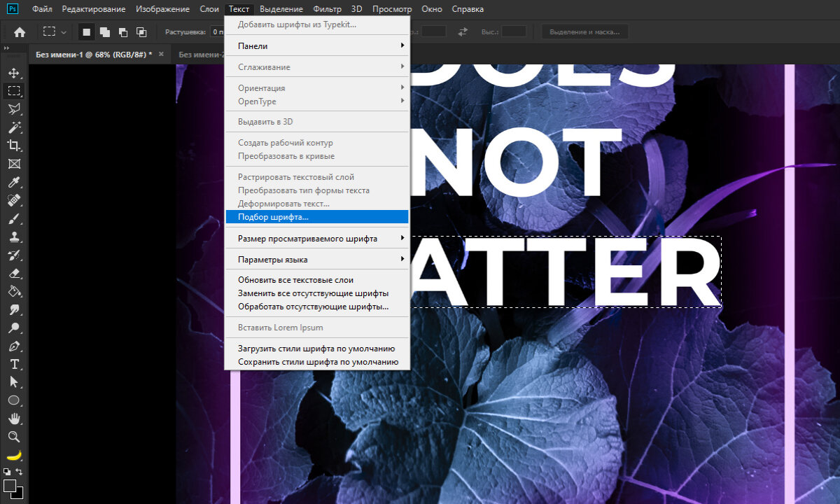840x504 pixels.
Task: Expand the Сглаживание submenu
Action: pos(317,67)
